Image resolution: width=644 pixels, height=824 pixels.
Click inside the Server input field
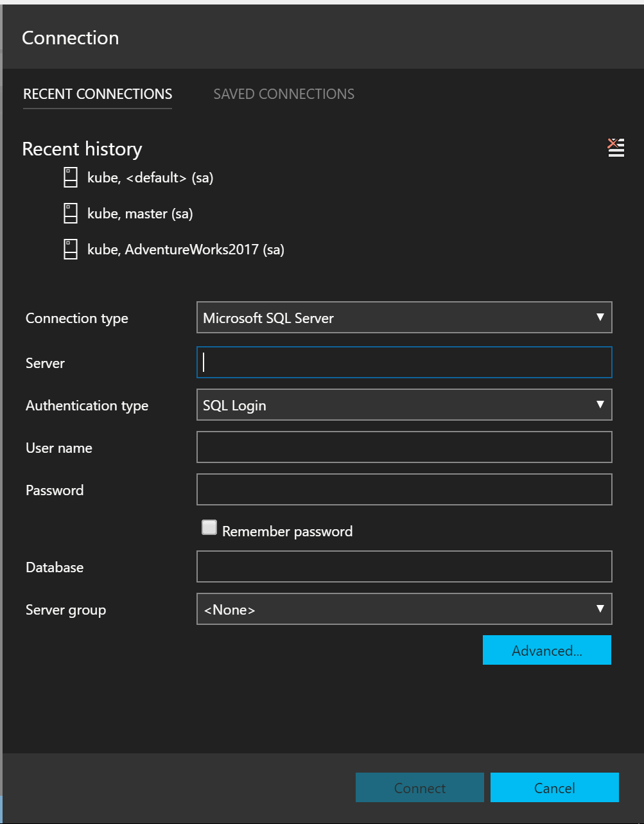(x=404, y=362)
